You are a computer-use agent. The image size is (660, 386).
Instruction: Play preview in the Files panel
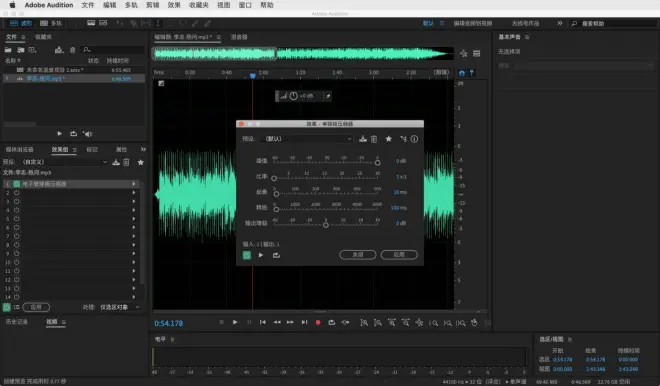click(x=59, y=133)
